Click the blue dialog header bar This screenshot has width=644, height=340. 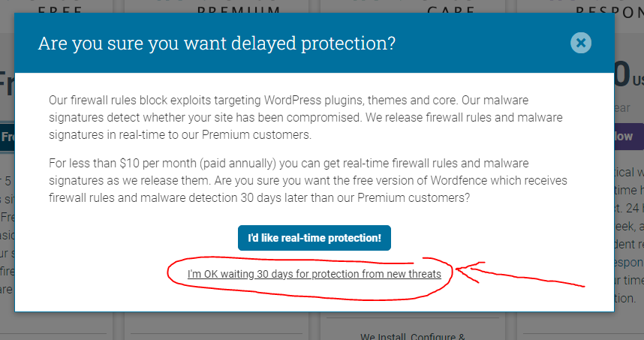point(314,43)
